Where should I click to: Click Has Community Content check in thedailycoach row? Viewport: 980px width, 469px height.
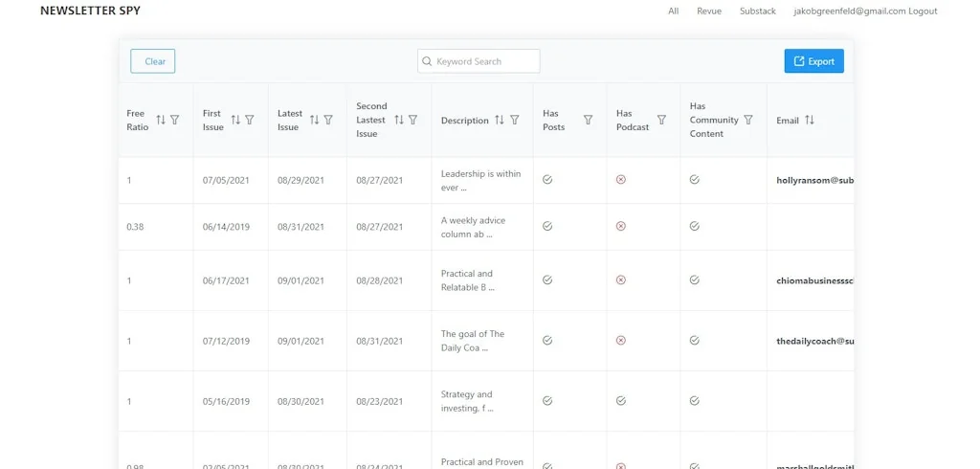coord(695,340)
